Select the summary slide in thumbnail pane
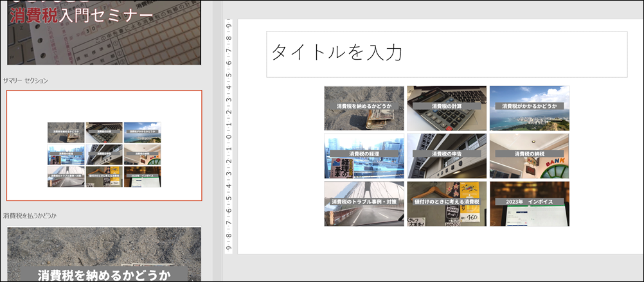This screenshot has height=282, width=644. 104,145
